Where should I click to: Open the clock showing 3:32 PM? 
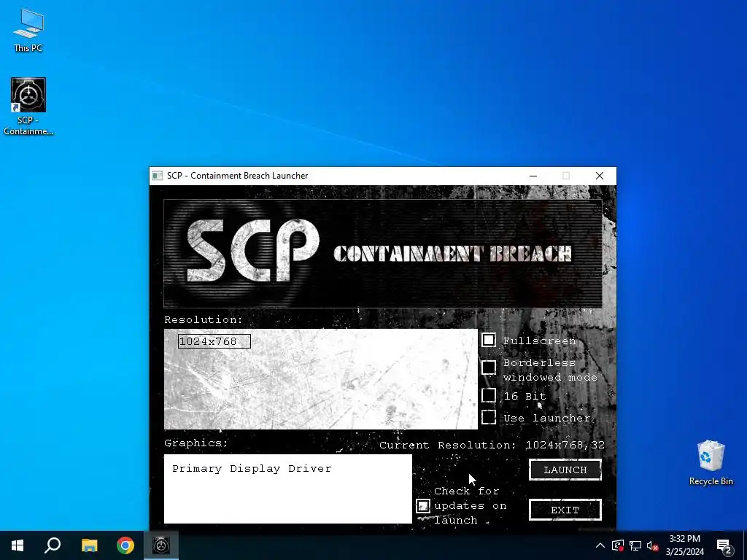[x=684, y=545]
